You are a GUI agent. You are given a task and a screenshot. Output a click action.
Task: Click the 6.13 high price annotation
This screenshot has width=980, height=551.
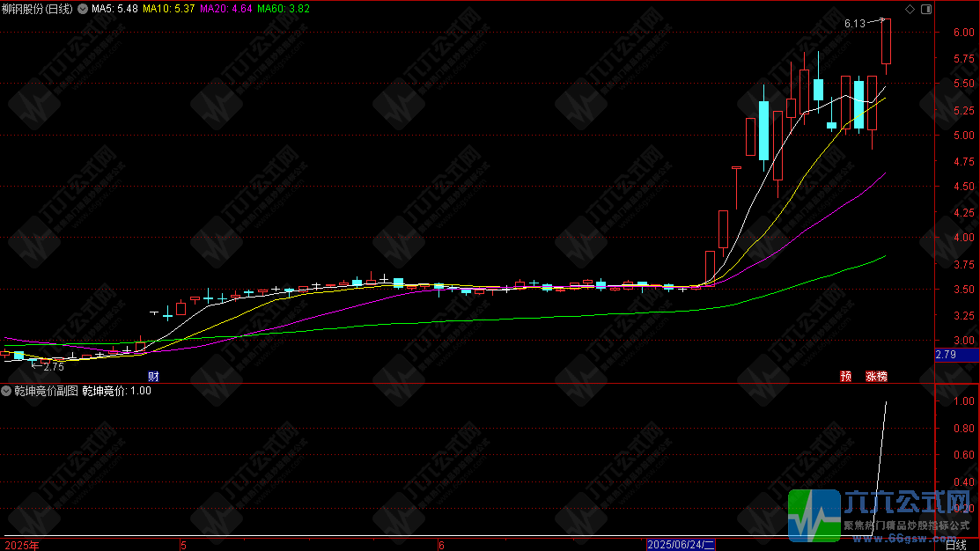click(x=854, y=24)
